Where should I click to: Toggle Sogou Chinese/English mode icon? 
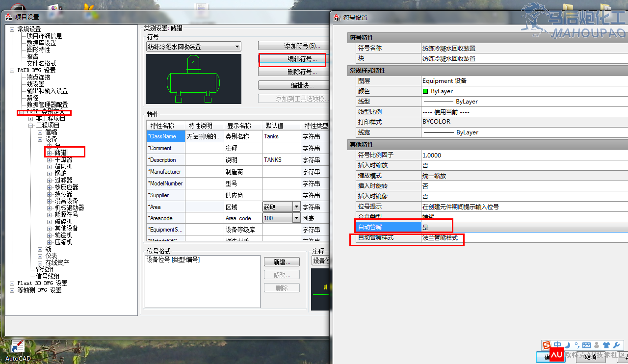point(557,345)
